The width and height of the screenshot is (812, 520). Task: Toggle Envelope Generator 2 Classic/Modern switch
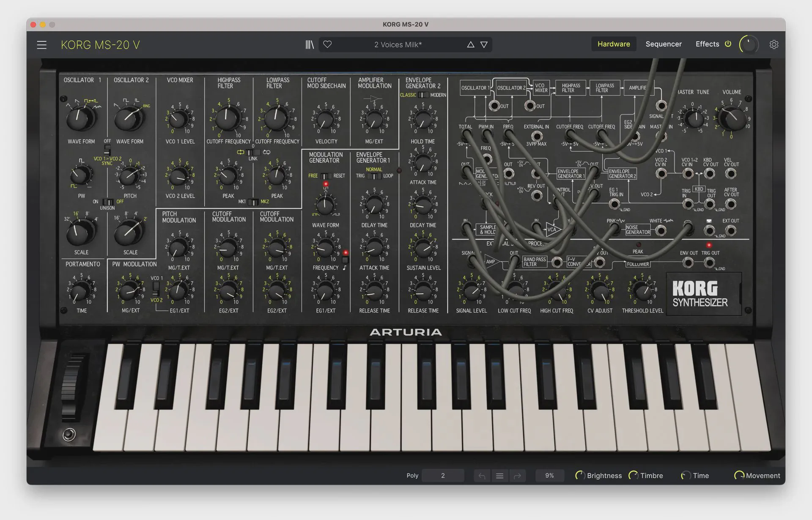pos(423,95)
